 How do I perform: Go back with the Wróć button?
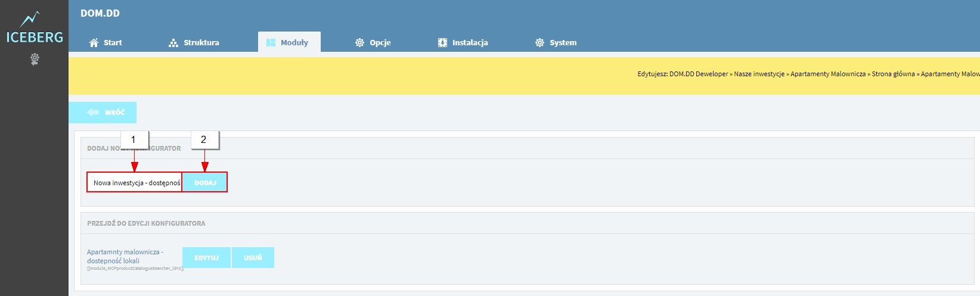103,112
